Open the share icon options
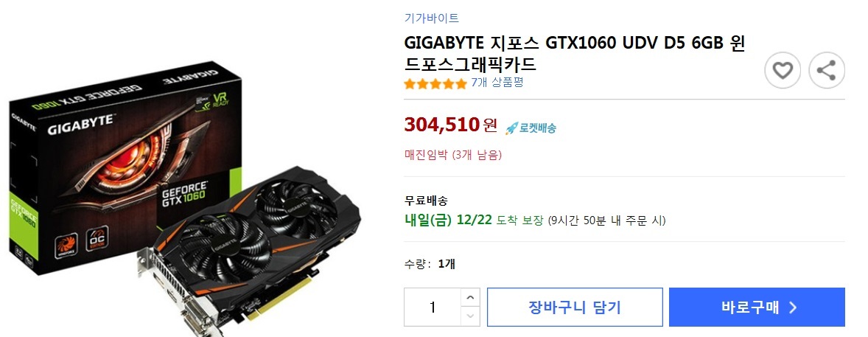The height and width of the screenshot is (337, 868). tap(827, 70)
